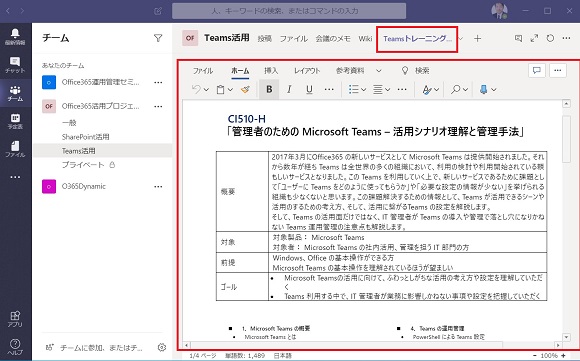Open the Styles dropdown arrow
The height and width of the screenshot is (361, 580).
click(x=436, y=90)
